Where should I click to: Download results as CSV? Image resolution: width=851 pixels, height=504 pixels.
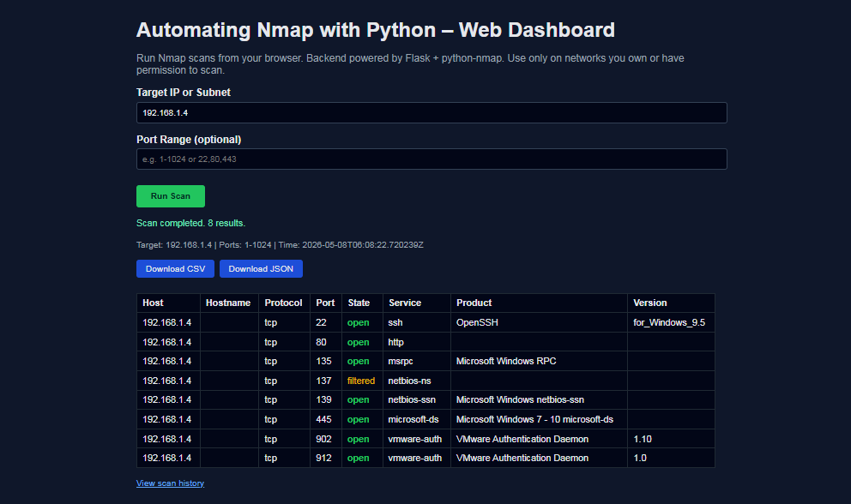(175, 268)
